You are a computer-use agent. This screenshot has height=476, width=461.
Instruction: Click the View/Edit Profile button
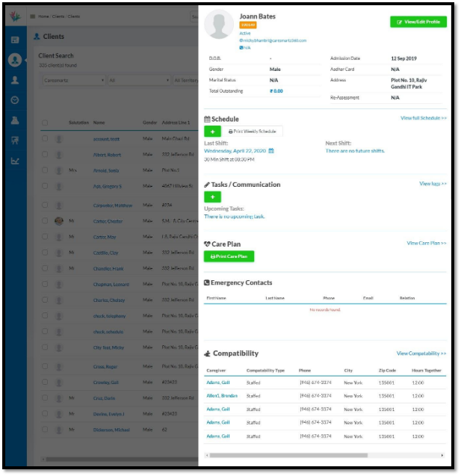tap(418, 22)
